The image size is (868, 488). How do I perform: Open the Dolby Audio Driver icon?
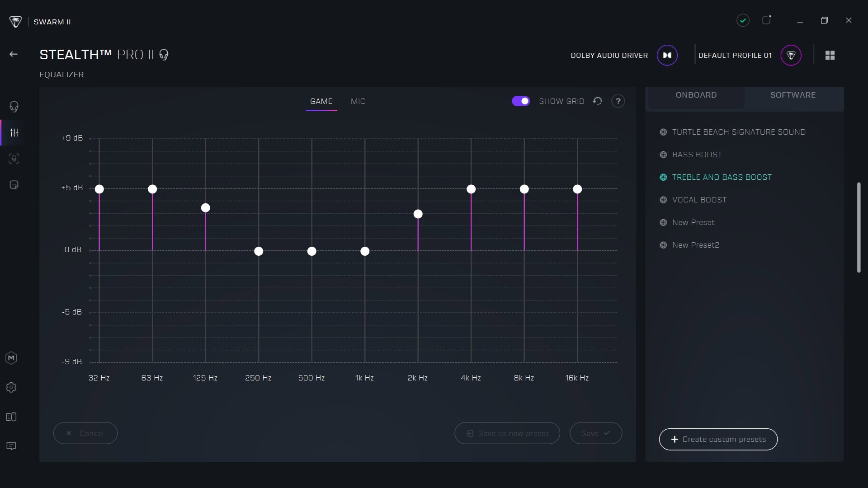point(667,55)
